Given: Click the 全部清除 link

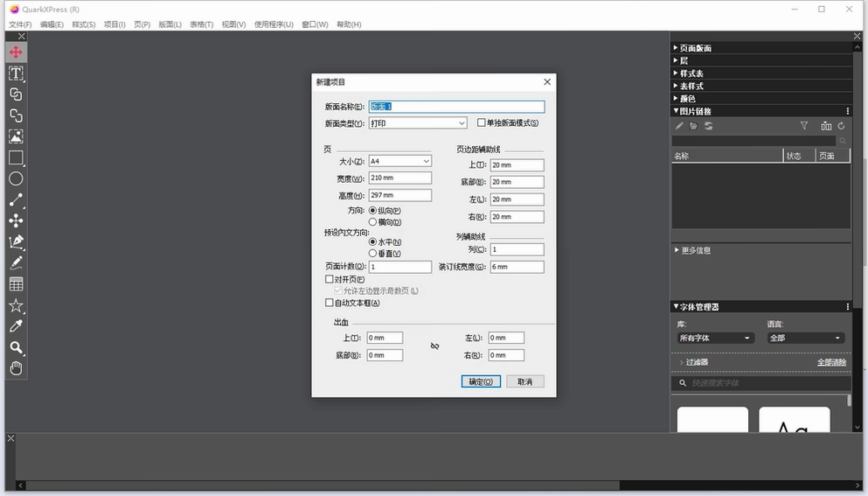Looking at the screenshot, I should click(x=831, y=362).
